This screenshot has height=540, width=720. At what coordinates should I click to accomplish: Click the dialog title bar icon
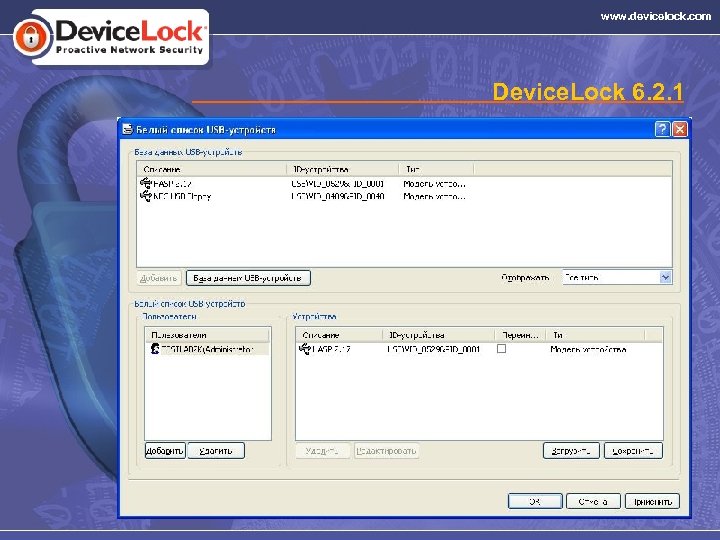pyautogui.click(x=127, y=129)
